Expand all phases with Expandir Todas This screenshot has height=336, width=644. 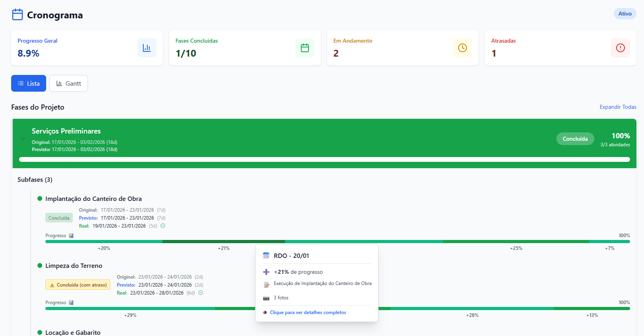click(x=618, y=107)
